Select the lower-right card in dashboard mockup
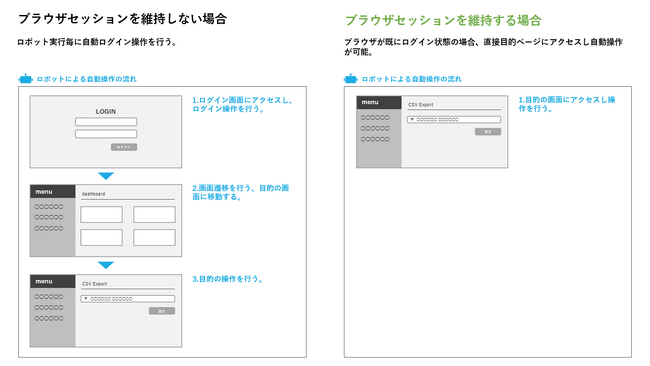Screen dimensions: 650x366 (x=154, y=238)
